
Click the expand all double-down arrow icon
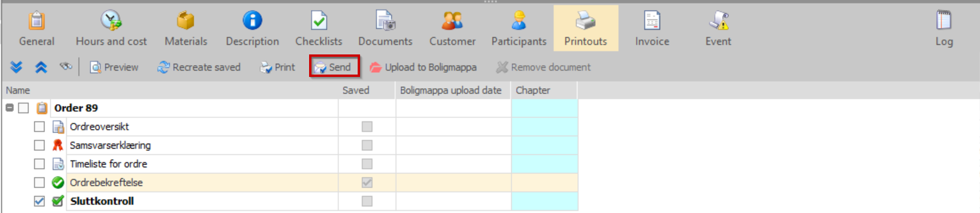click(17, 67)
